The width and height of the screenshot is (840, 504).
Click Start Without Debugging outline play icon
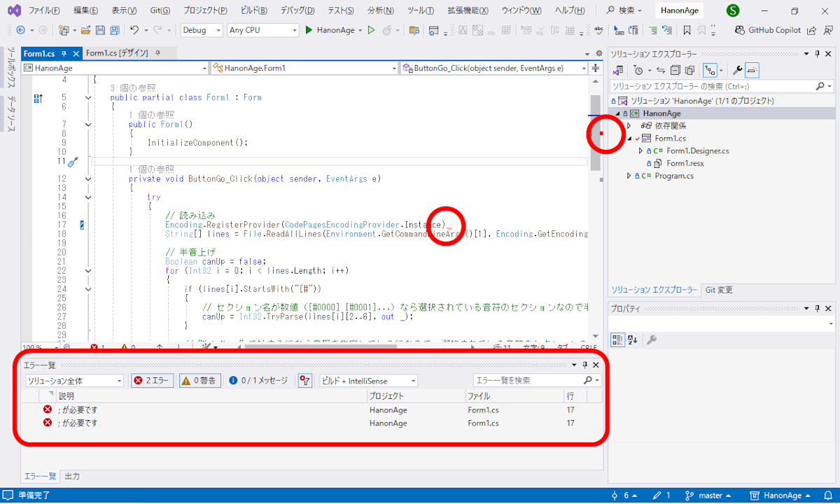(x=371, y=30)
